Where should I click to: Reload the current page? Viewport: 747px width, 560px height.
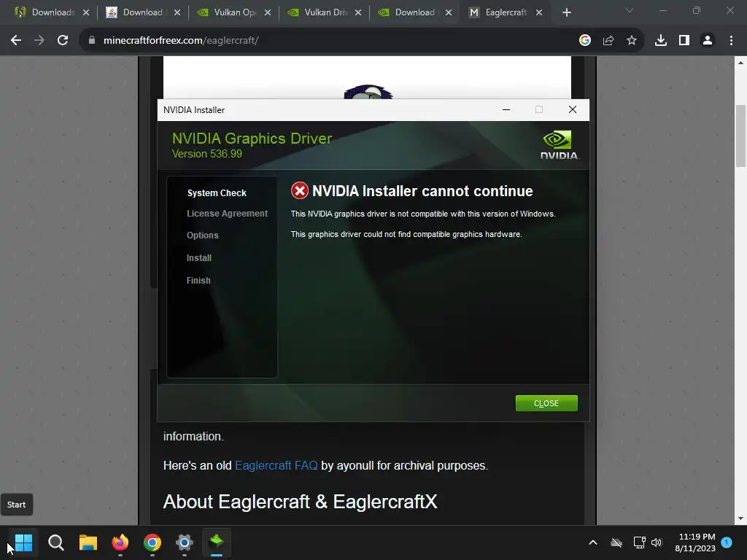tap(63, 41)
